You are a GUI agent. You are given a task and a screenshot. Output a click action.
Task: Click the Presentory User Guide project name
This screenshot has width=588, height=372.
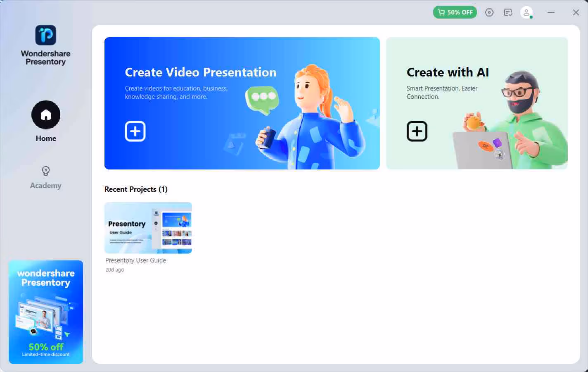pos(135,260)
